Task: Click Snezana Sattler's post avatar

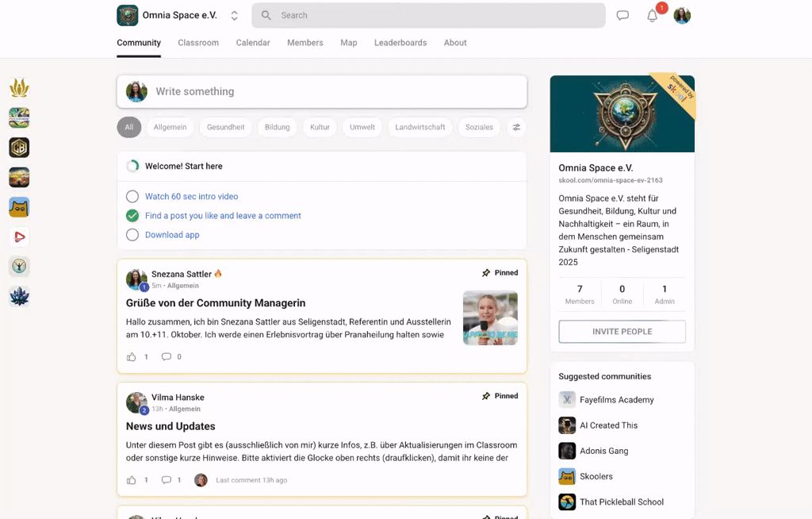Action: click(x=136, y=279)
